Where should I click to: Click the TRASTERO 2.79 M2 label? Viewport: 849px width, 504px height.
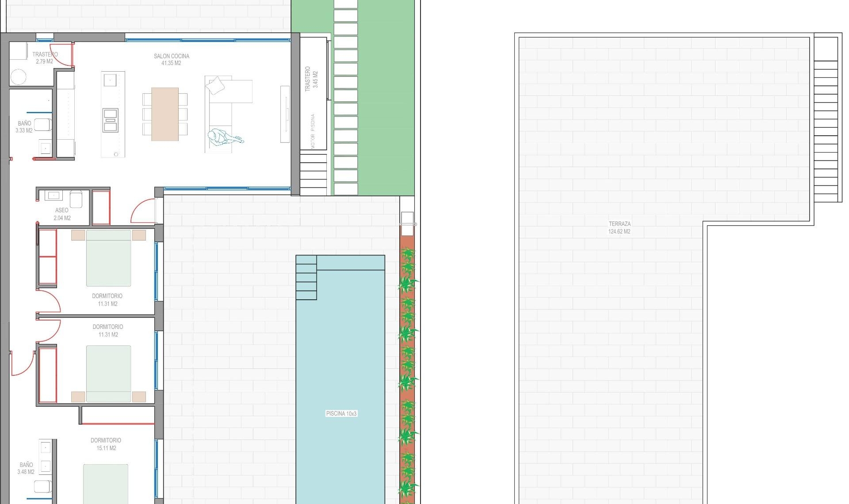click(45, 57)
